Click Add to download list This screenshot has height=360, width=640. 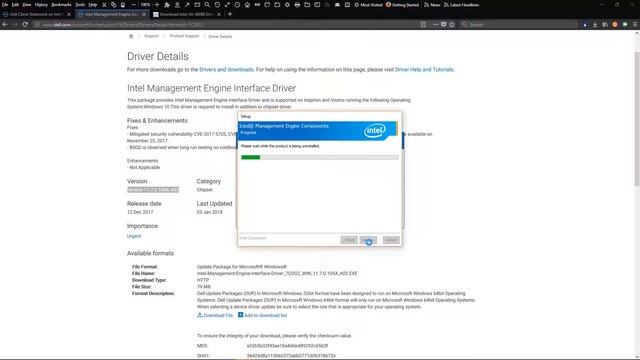point(262,315)
